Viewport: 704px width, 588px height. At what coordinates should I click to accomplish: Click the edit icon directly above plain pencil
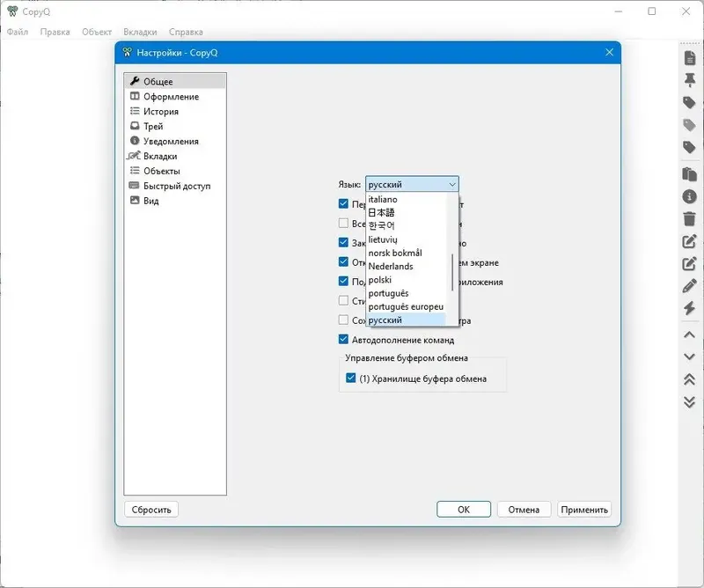click(689, 263)
